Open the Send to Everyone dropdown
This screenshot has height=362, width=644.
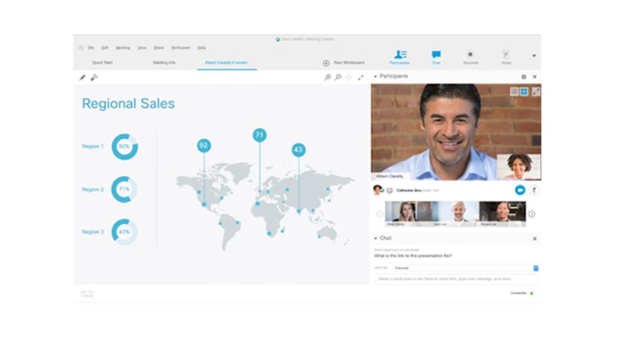465,268
